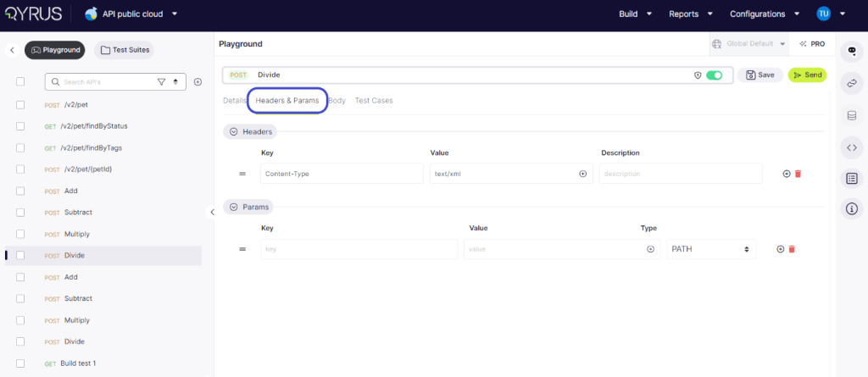This screenshot has height=377, width=868.
Task: Tick the select-all checkbox beside search
Action: pyautogui.click(x=20, y=82)
